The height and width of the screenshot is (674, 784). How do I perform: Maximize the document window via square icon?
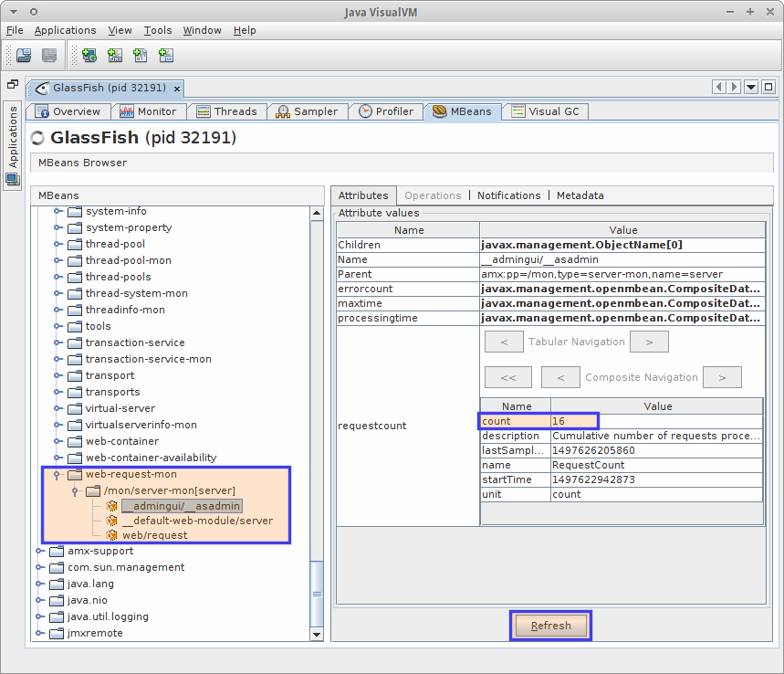[x=768, y=87]
